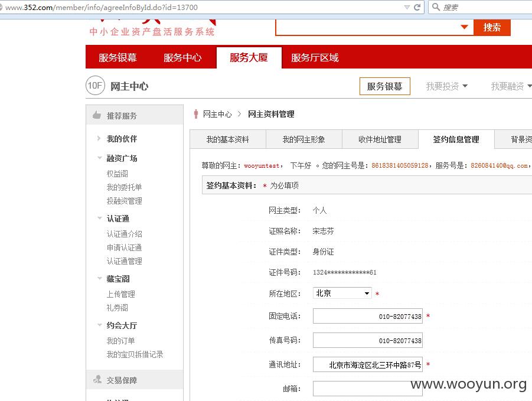Click the 10F floor circle icon

(95, 86)
